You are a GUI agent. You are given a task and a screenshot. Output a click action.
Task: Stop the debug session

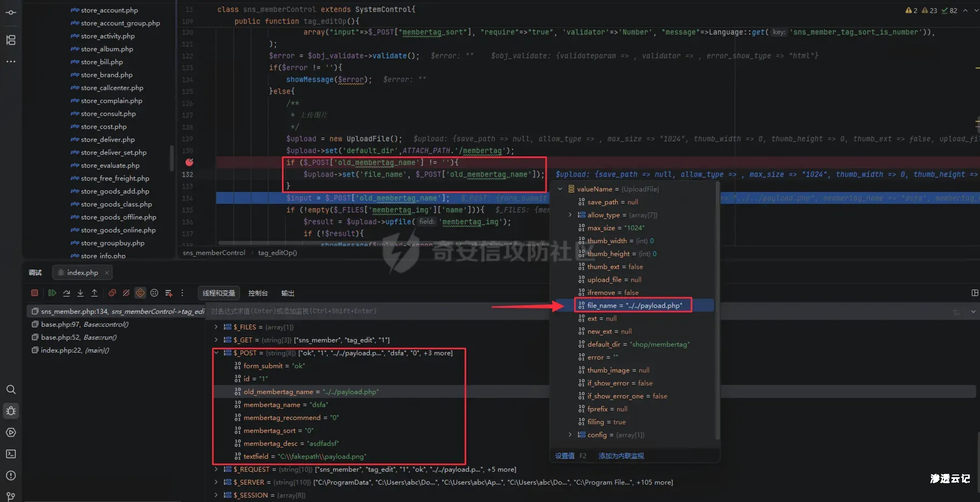click(x=34, y=293)
